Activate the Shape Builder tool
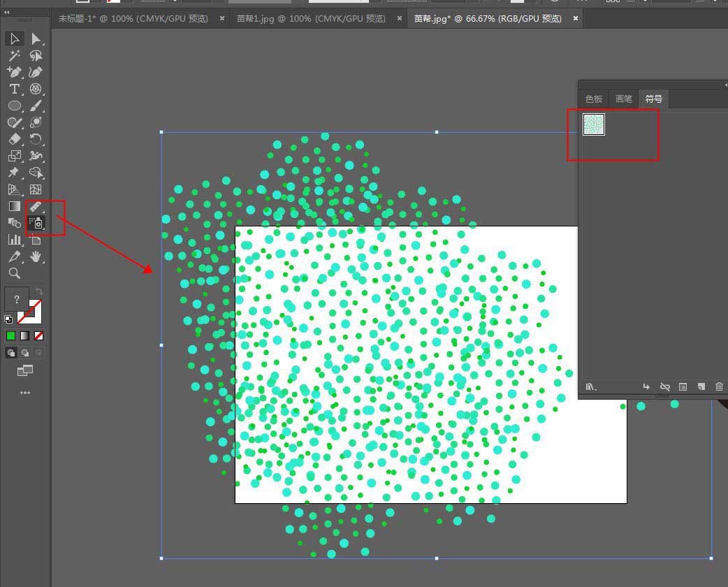The height and width of the screenshot is (587, 728). (36, 173)
